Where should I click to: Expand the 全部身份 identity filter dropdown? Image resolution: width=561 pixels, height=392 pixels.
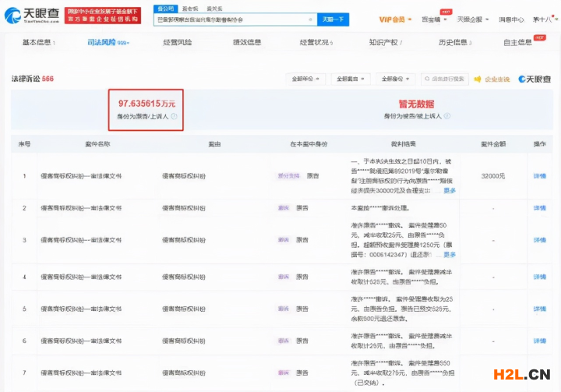[395, 79]
